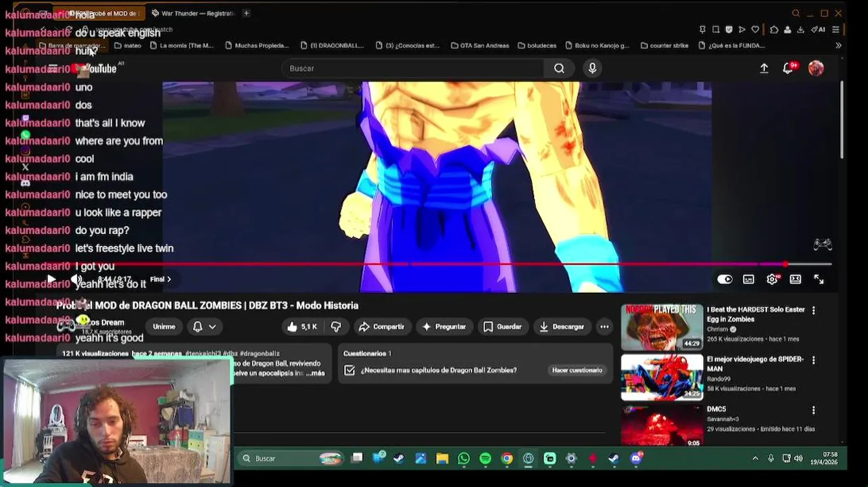The width and height of the screenshot is (868, 487).
Task: Click the Guardar button
Action: [x=502, y=327]
